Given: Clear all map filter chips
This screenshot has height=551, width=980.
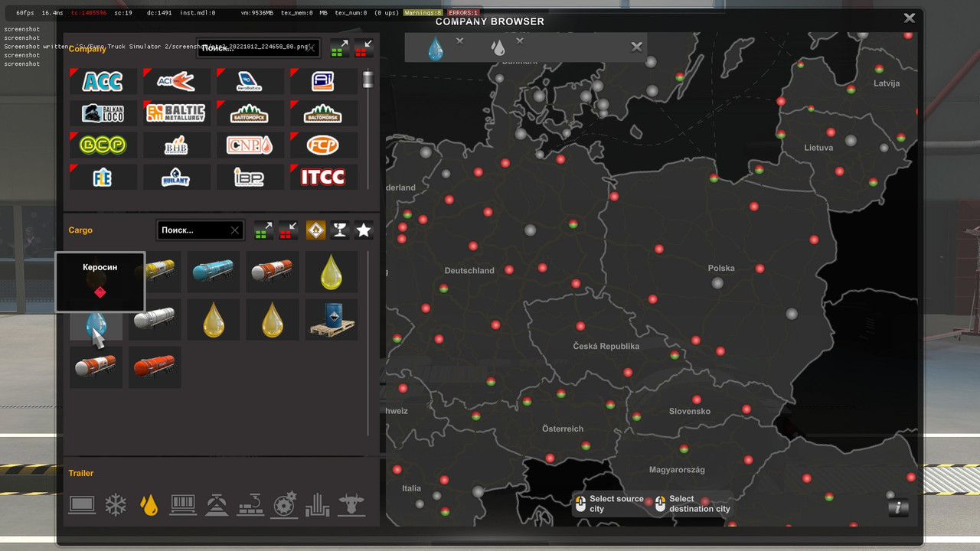Looking at the screenshot, I should click(636, 47).
